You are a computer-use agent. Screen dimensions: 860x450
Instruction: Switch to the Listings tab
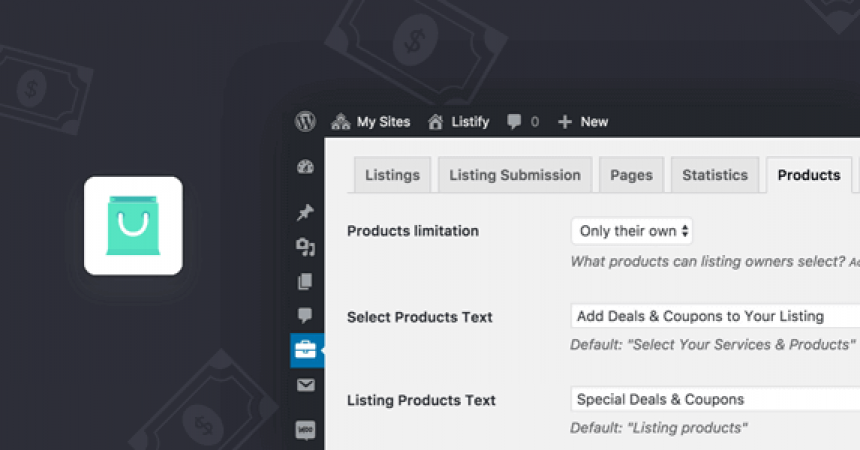pyautogui.click(x=393, y=175)
